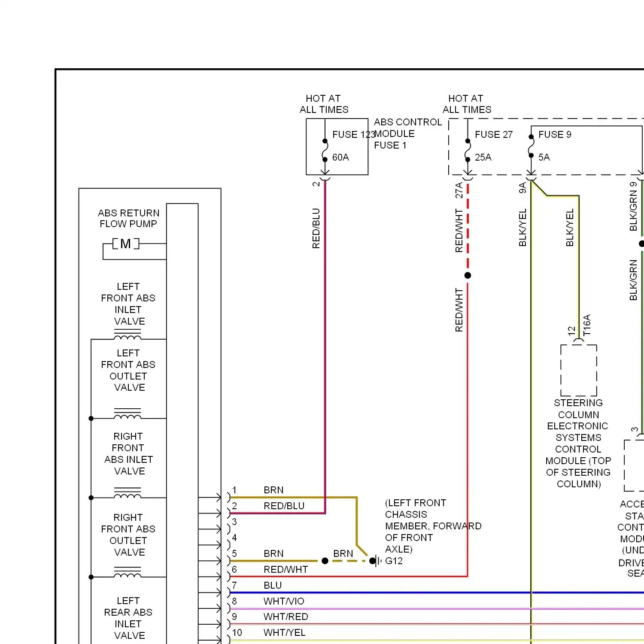Click the 60A fuse rating text
This screenshot has width=644, height=644.
tap(340, 157)
